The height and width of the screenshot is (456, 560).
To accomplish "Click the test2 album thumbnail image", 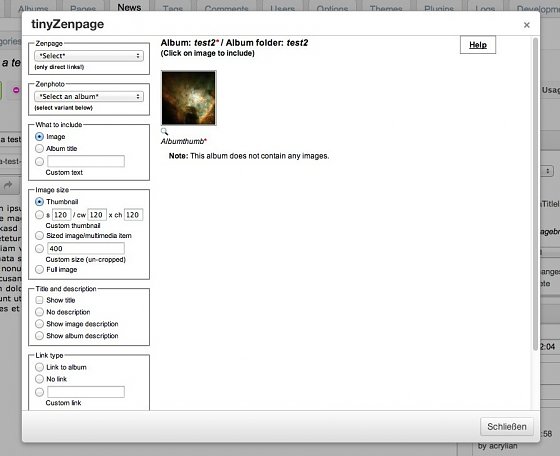I will tap(189, 98).
